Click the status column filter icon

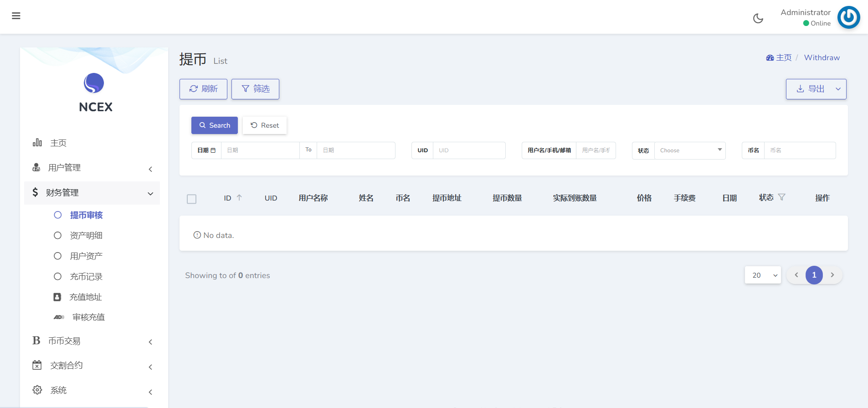point(782,197)
